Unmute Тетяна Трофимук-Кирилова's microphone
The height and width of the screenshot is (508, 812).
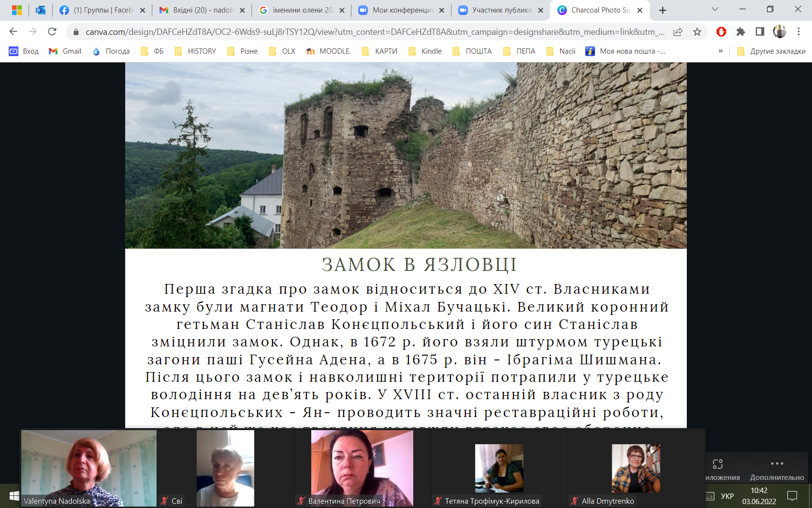click(x=437, y=501)
